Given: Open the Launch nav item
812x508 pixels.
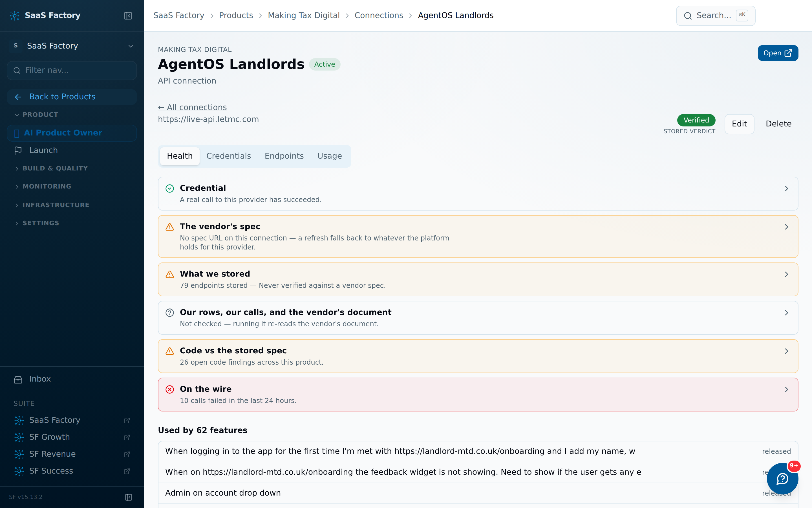Looking at the screenshot, I should pos(72,150).
